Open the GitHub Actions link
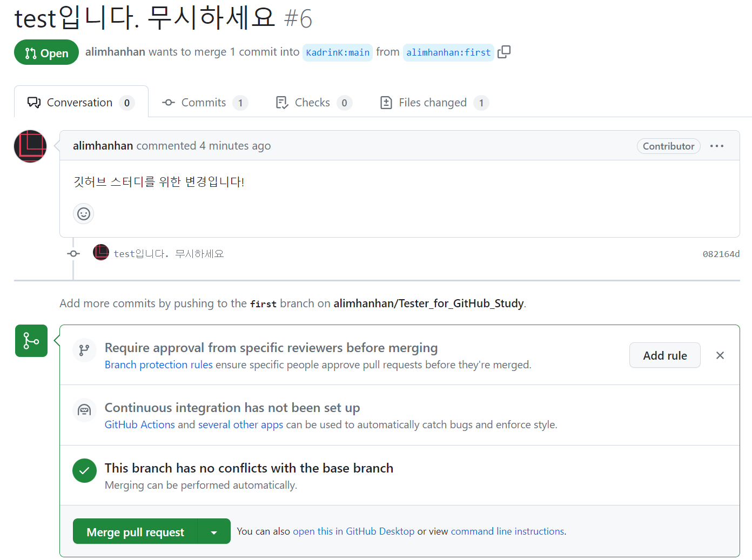The image size is (752, 560). 140,424
